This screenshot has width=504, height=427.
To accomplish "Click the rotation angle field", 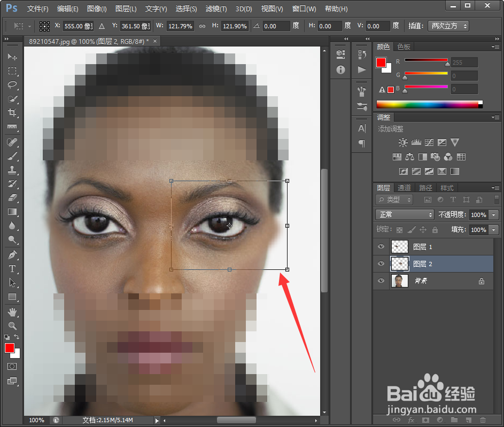I will click(276, 26).
